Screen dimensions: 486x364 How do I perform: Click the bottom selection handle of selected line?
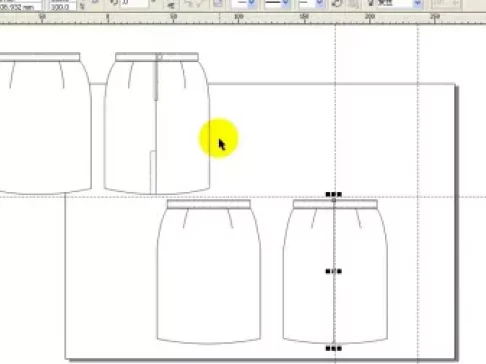tap(334, 349)
